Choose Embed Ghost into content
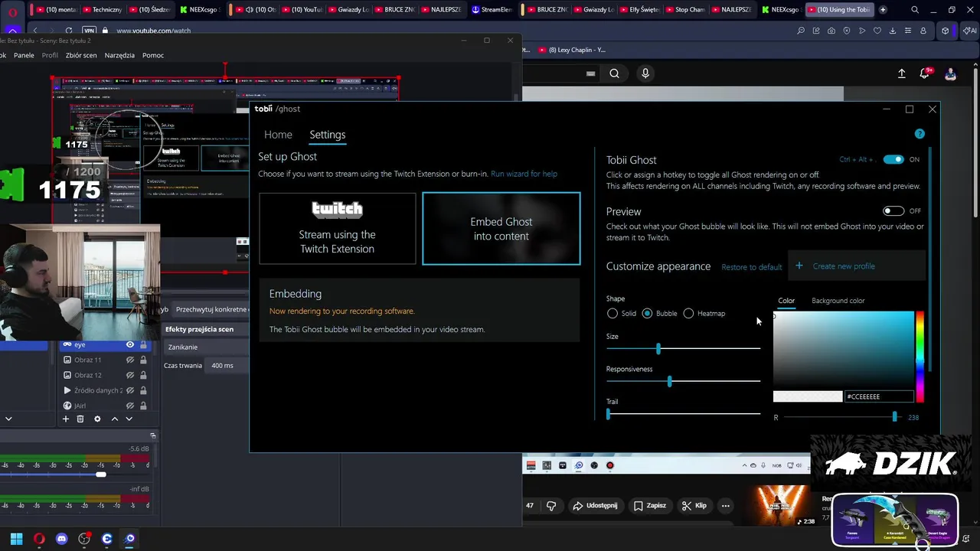This screenshot has width=980, height=551. [501, 228]
